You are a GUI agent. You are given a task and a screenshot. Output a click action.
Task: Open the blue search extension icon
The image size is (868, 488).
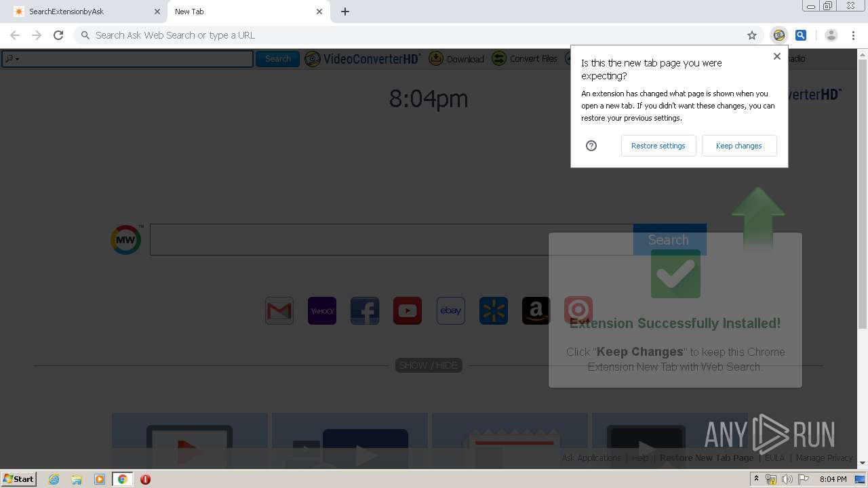pyautogui.click(x=801, y=35)
